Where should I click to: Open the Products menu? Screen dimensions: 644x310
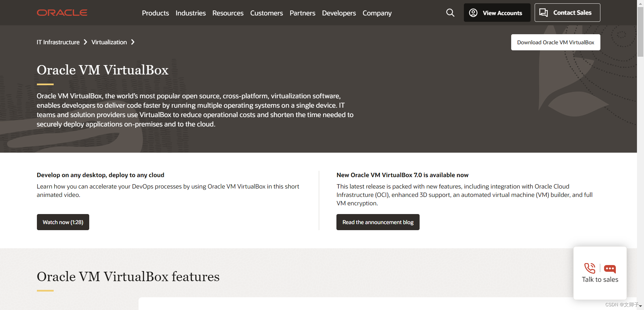[x=155, y=13]
